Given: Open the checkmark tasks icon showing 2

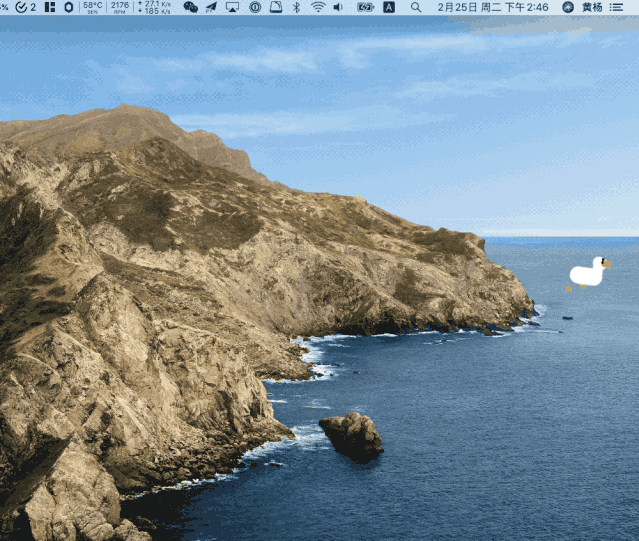Looking at the screenshot, I should click(25, 7).
